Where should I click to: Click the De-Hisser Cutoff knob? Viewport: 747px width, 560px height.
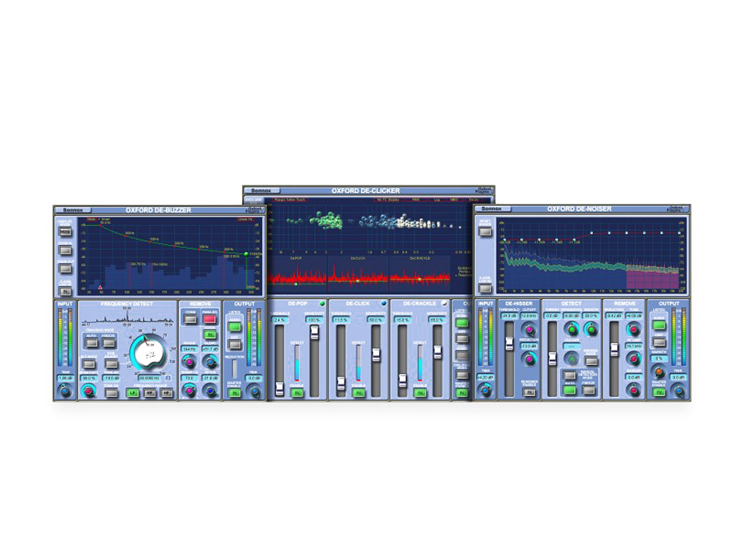(529, 330)
